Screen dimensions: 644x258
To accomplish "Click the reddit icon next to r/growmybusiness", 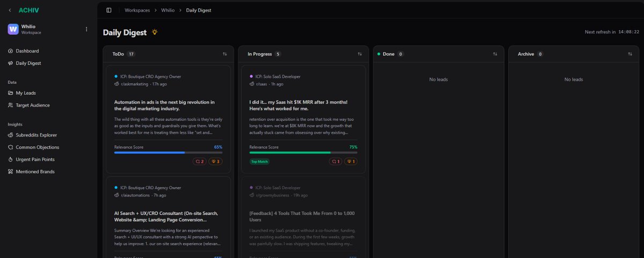I will tap(252, 195).
